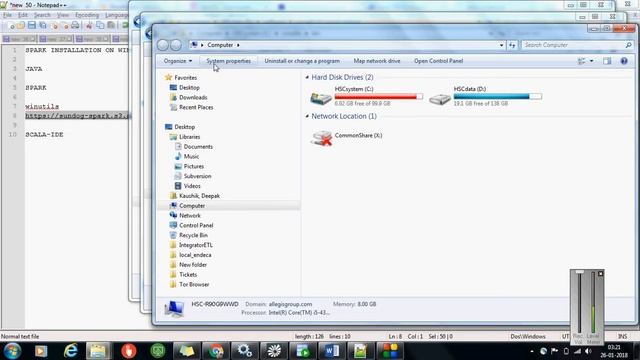
Task: Open Notepad++ Edit menu
Action: click(x=23, y=15)
